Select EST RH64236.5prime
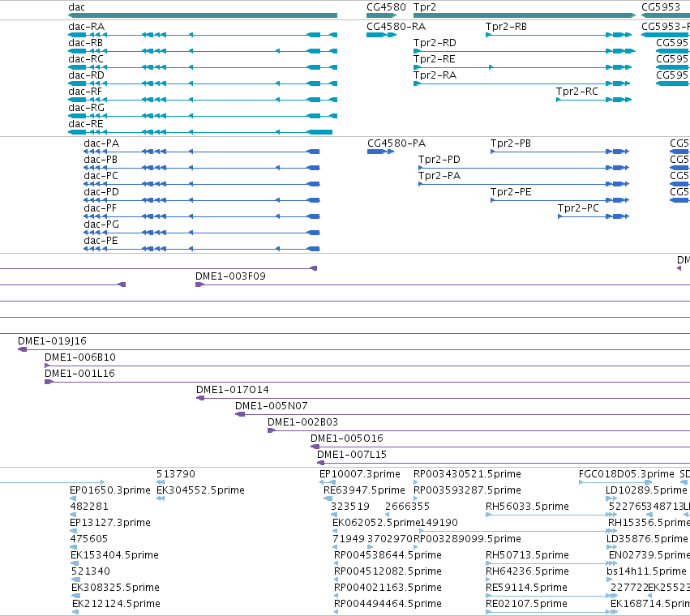 point(527,571)
